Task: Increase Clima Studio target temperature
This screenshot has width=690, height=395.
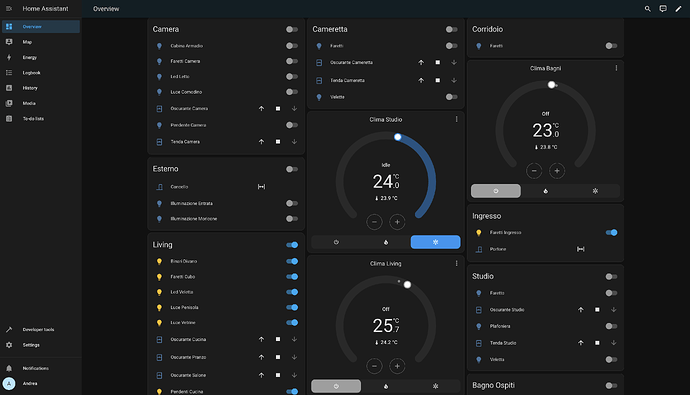Action: pos(397,222)
